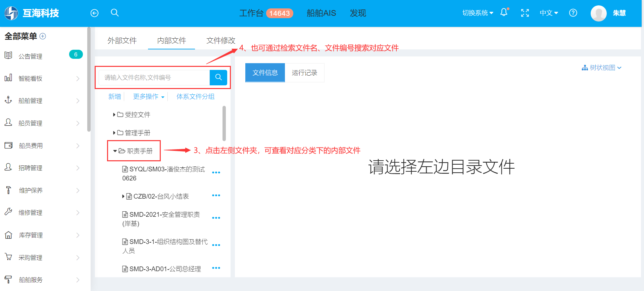Open the header search magnifier icon
Viewport: 644px width, 291px height.
(115, 13)
